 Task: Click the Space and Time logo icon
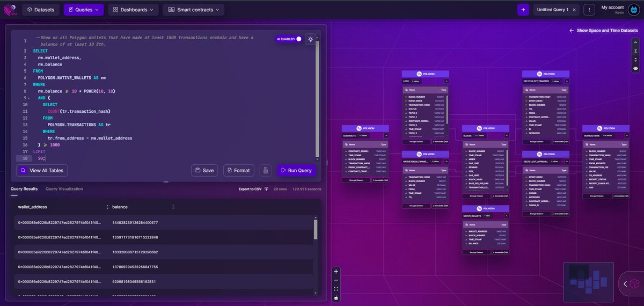pos(10,10)
